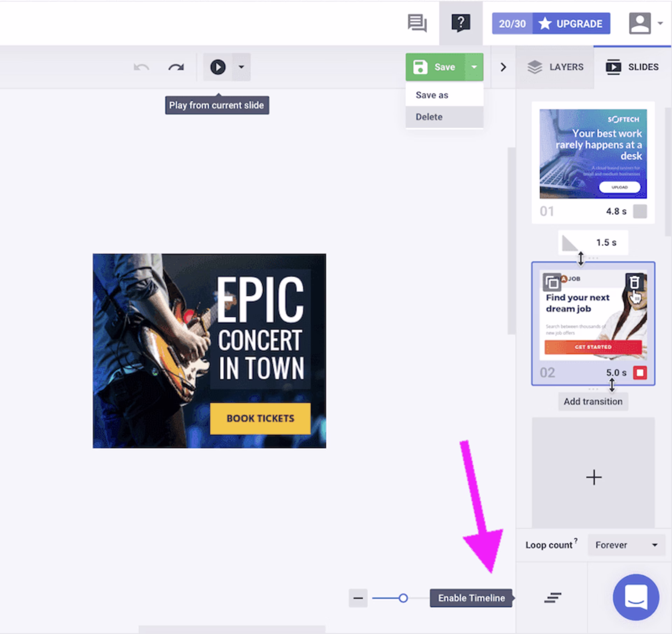Expand the play options dropdown arrow
This screenshot has height=634, width=672.
(x=241, y=67)
